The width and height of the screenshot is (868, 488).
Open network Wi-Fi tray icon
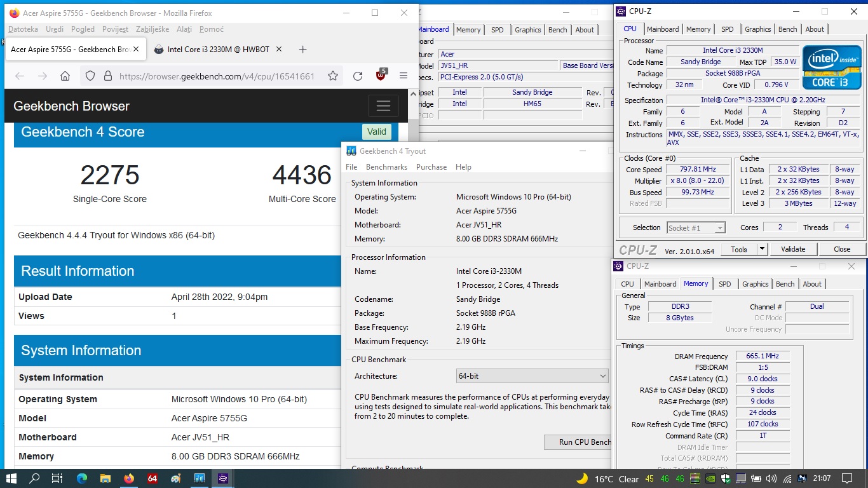[787, 478]
